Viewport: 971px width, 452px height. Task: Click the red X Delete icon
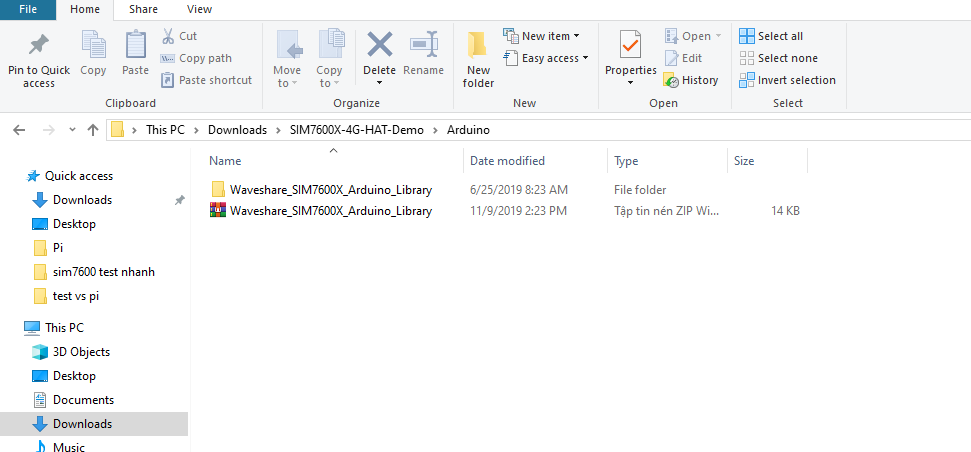(x=380, y=45)
